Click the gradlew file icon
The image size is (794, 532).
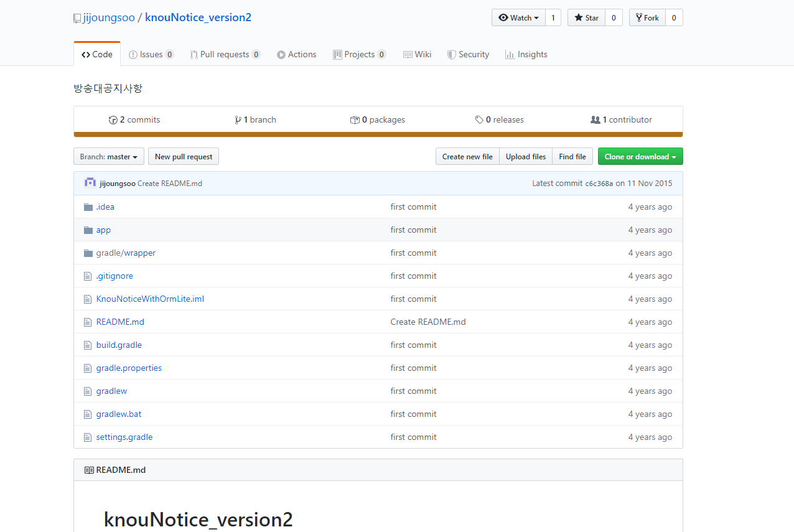[88, 391]
